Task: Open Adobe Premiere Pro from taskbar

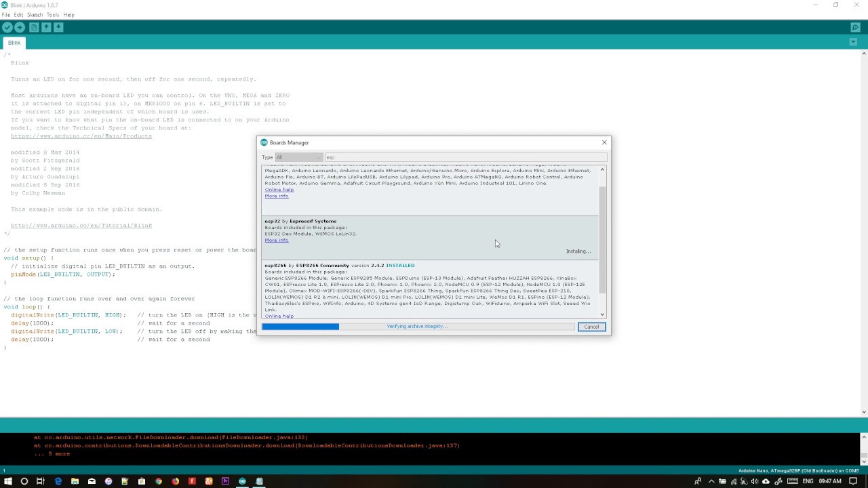Action: (x=225, y=481)
